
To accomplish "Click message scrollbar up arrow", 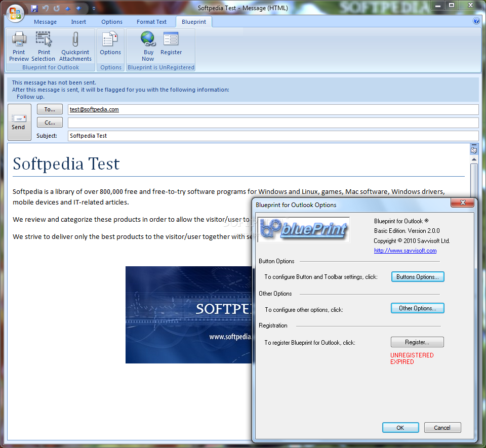I will pyautogui.click(x=474, y=159).
